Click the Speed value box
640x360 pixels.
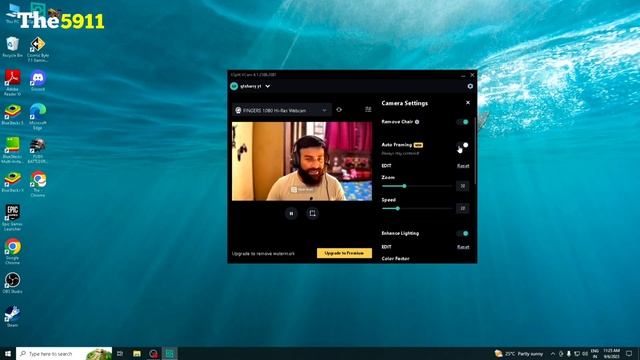[462, 209]
